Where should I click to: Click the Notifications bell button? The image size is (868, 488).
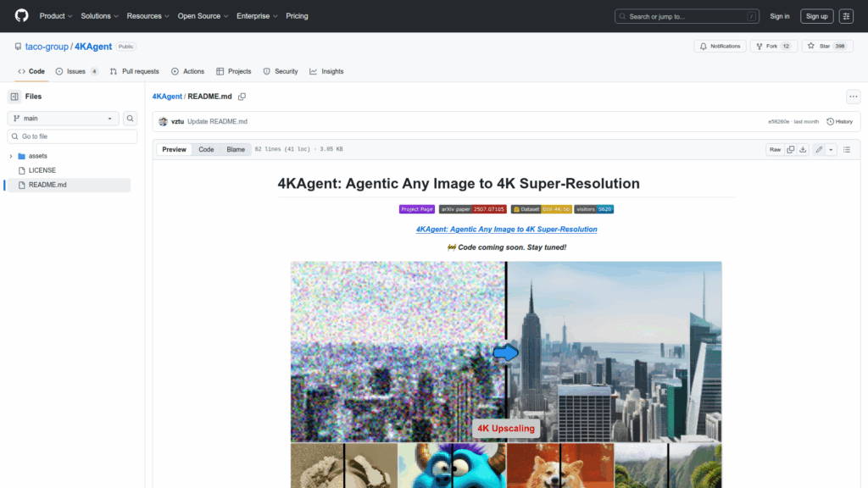point(720,46)
